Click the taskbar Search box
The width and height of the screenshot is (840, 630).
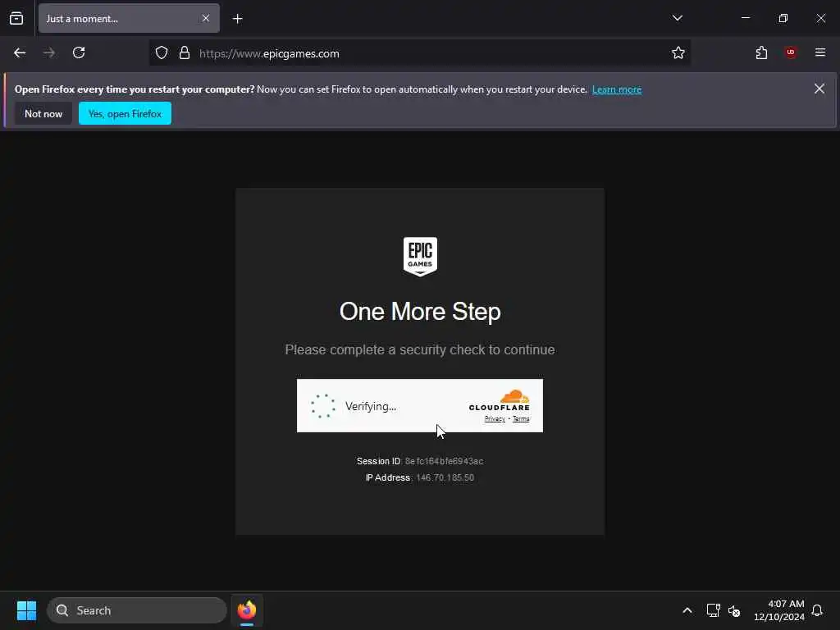[137, 610]
